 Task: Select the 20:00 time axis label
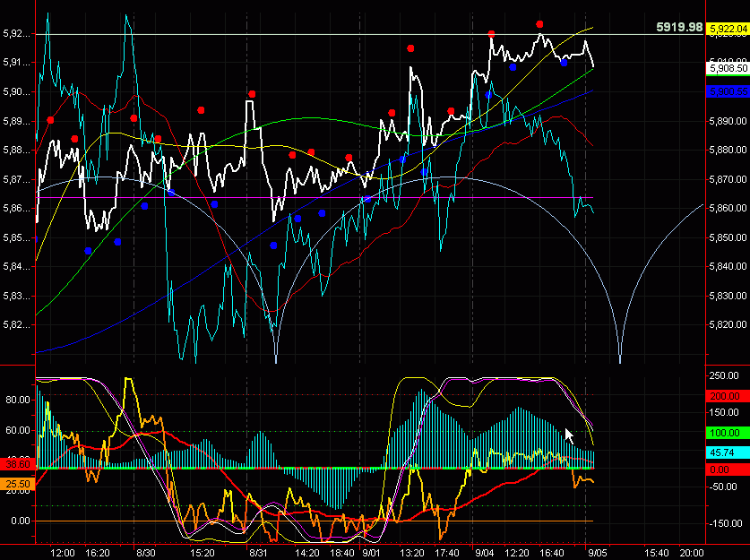pos(692,554)
